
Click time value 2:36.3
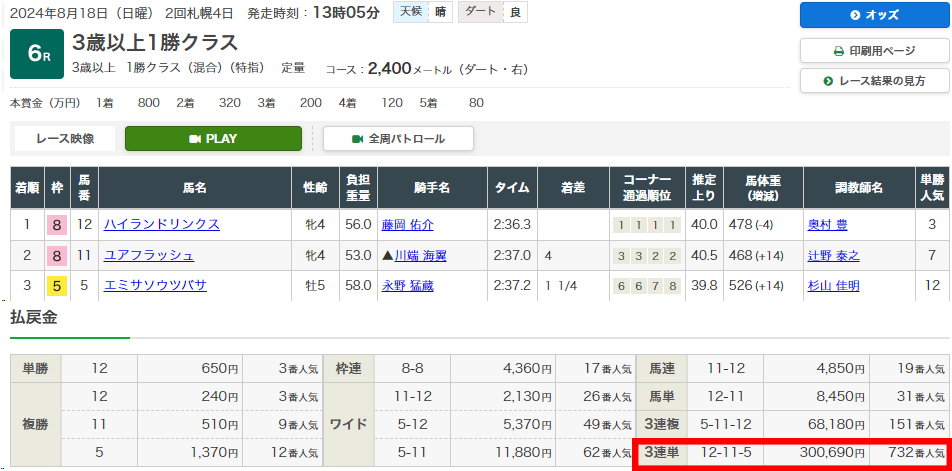click(512, 225)
